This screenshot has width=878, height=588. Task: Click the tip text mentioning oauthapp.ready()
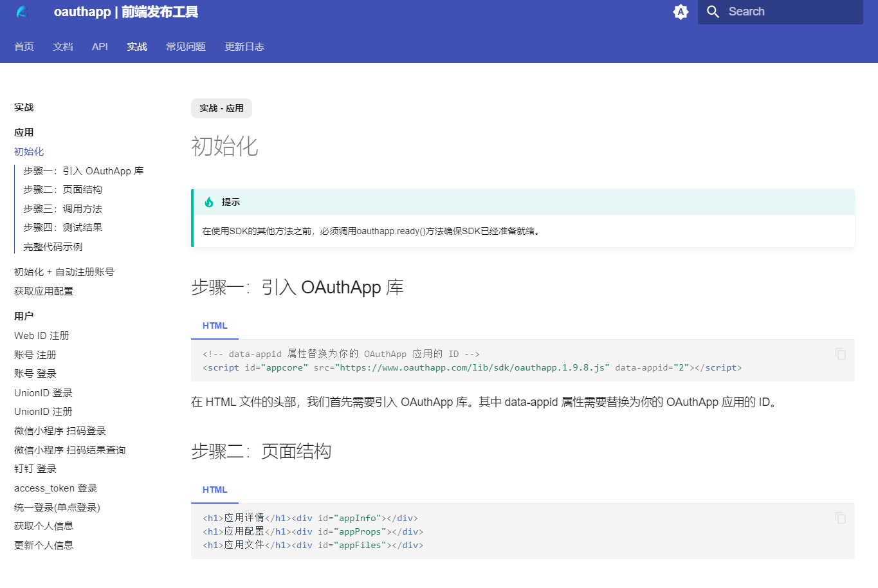pos(372,231)
